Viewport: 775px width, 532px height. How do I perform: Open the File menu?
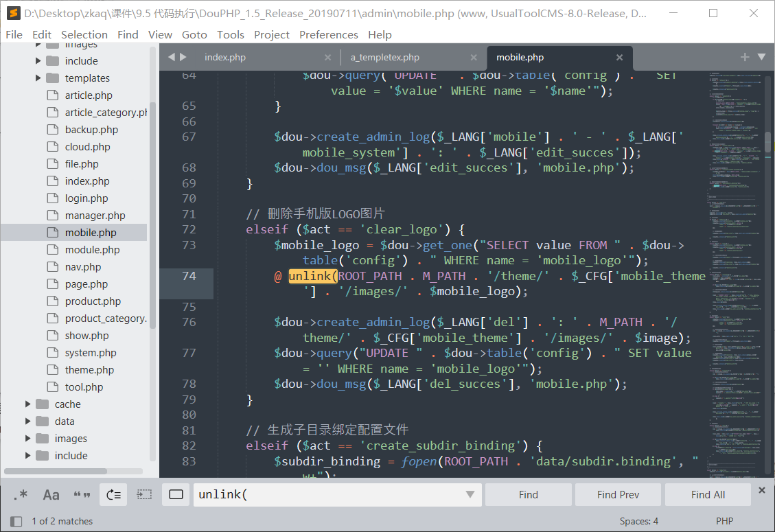click(14, 34)
